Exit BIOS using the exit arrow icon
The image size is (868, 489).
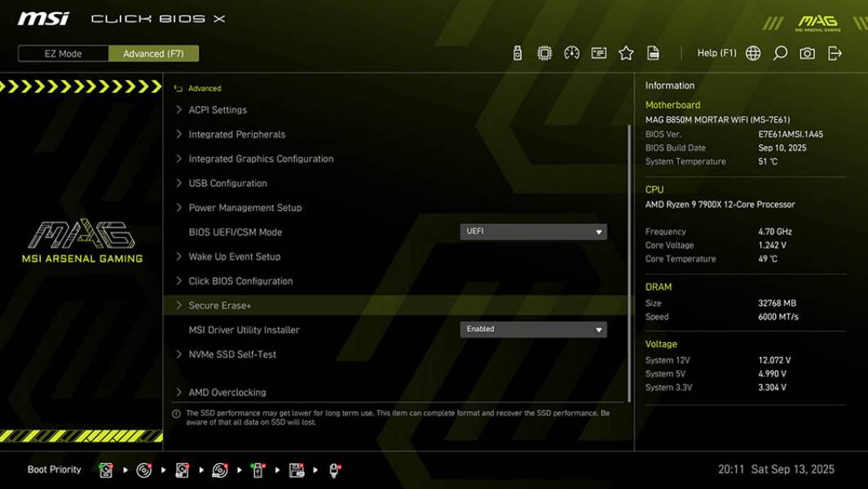point(835,52)
